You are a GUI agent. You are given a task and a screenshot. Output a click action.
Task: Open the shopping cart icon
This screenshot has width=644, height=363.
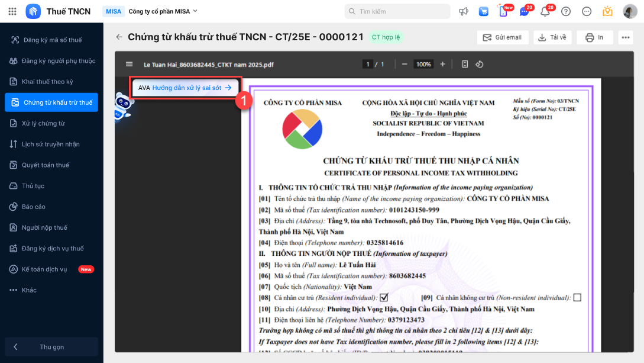(483, 11)
